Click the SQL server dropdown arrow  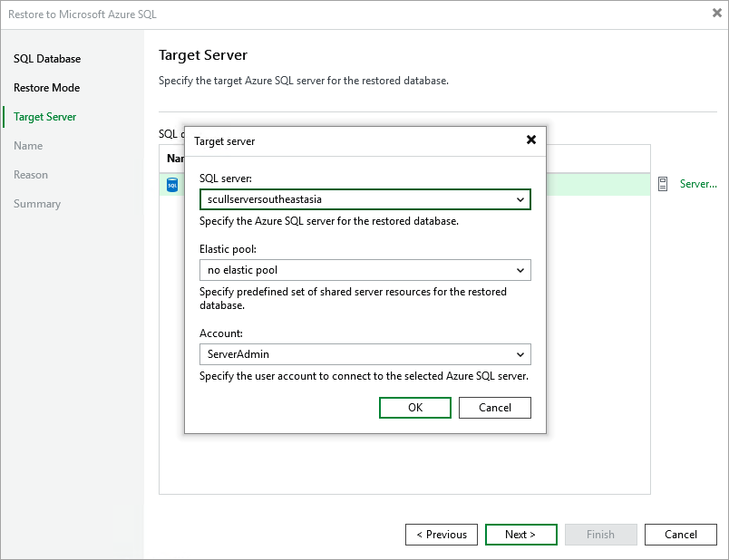[x=520, y=200]
